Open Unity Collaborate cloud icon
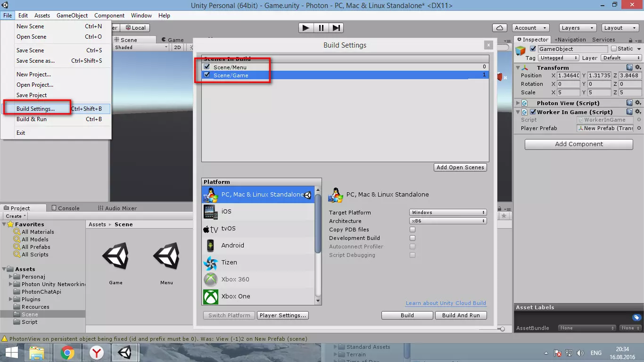The width and height of the screenshot is (644, 362). click(500, 28)
